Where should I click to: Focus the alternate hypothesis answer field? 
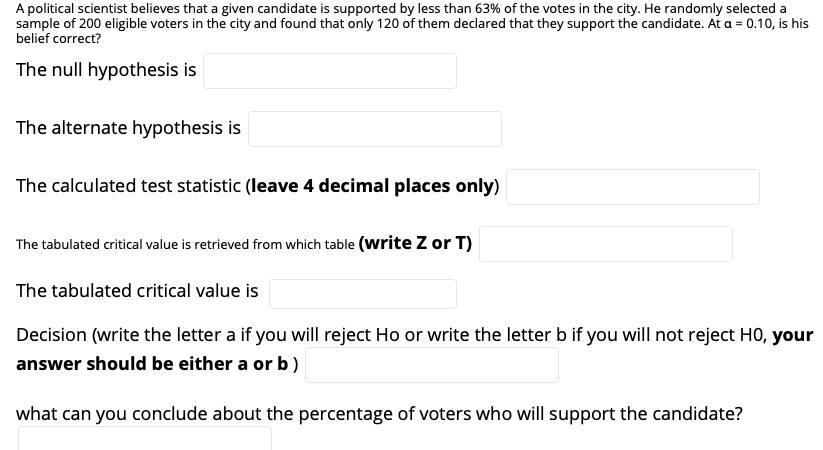click(375, 129)
